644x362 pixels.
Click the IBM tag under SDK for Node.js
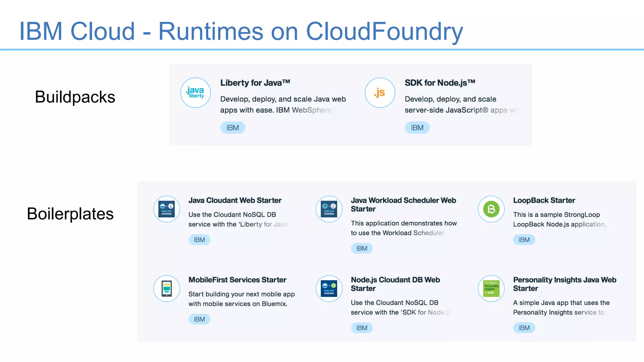[417, 128]
